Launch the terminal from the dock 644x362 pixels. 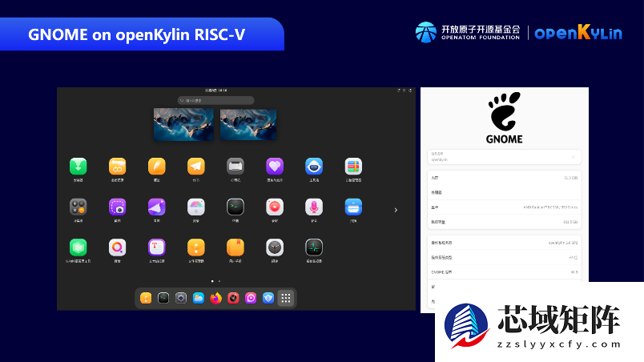[163, 298]
